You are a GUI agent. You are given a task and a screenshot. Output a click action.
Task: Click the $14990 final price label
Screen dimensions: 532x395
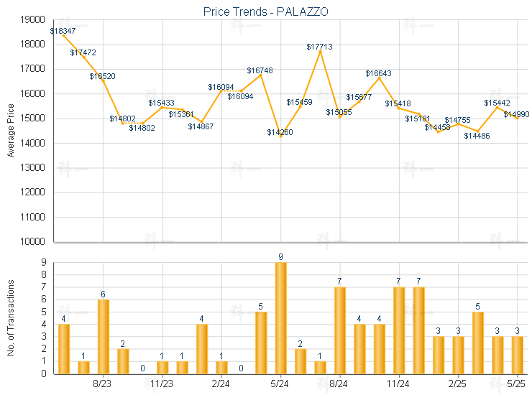516,114
